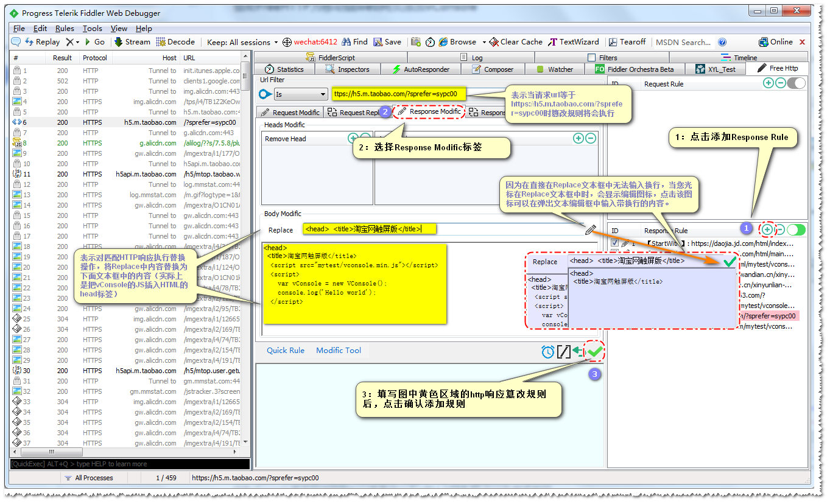Click Clear Cache in the toolbar
The width and height of the screenshot is (830, 504).
point(516,42)
